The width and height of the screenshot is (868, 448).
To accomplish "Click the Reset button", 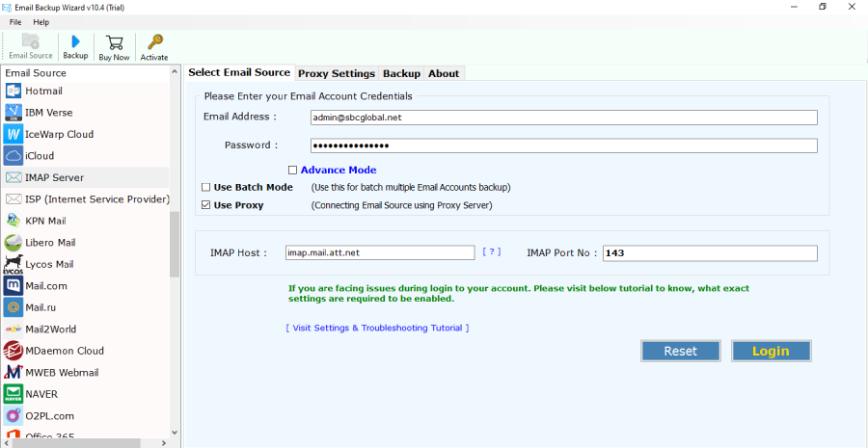I will [x=680, y=351].
